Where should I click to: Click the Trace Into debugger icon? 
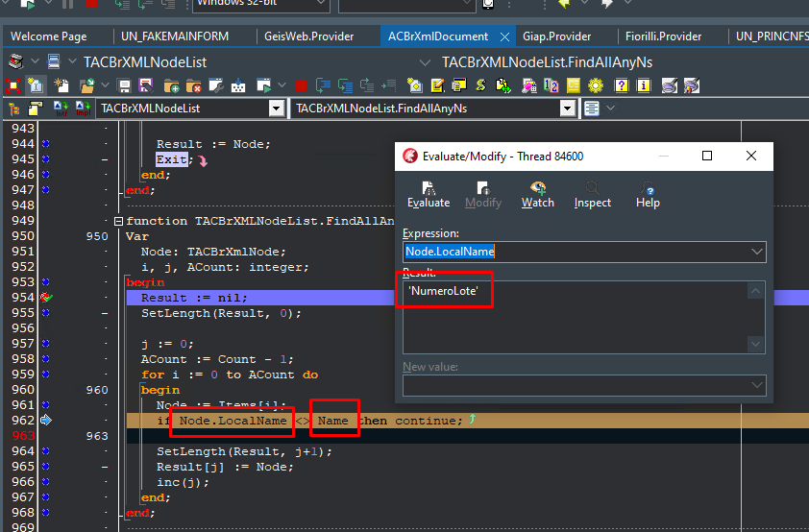pyautogui.click(x=323, y=85)
